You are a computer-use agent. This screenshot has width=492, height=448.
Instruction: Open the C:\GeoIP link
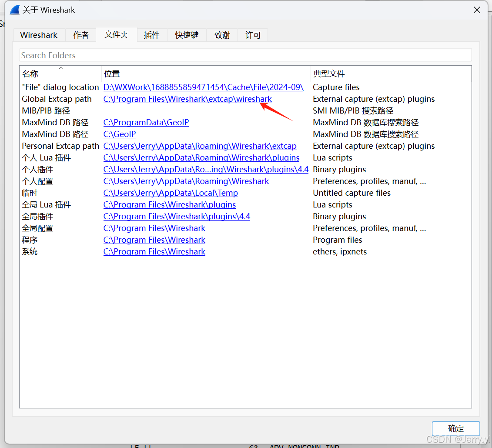(x=120, y=134)
